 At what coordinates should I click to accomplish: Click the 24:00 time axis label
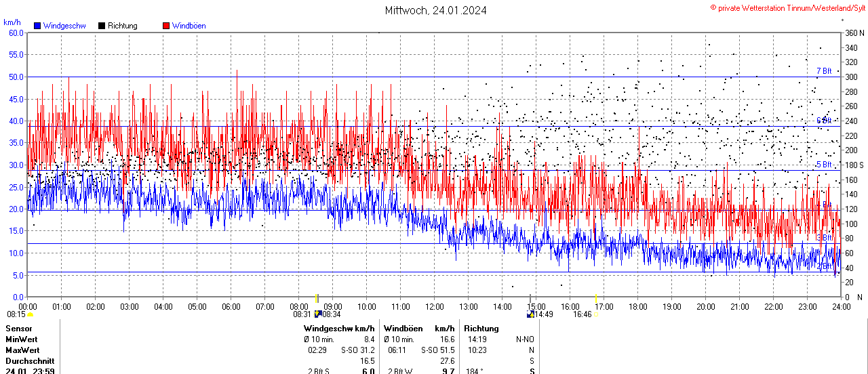[841, 306]
